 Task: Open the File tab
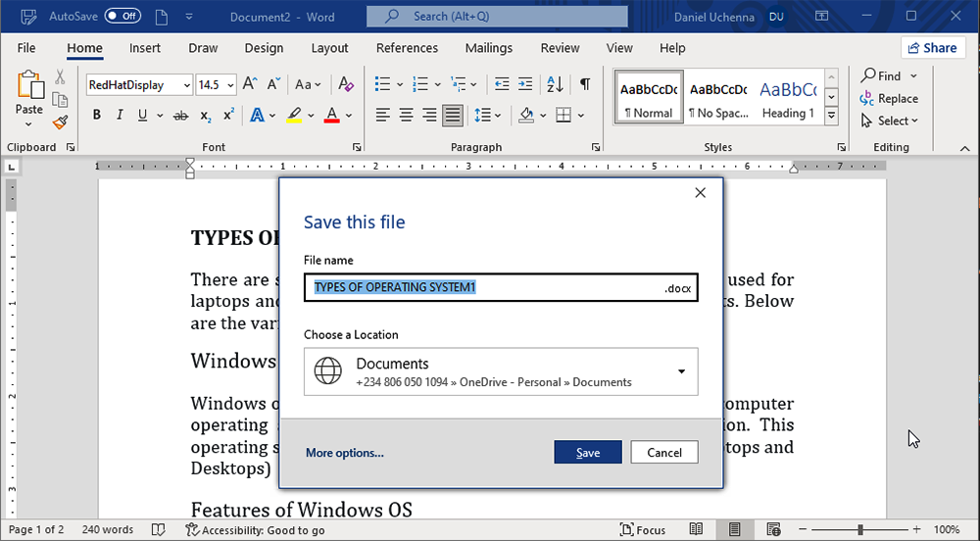26,48
